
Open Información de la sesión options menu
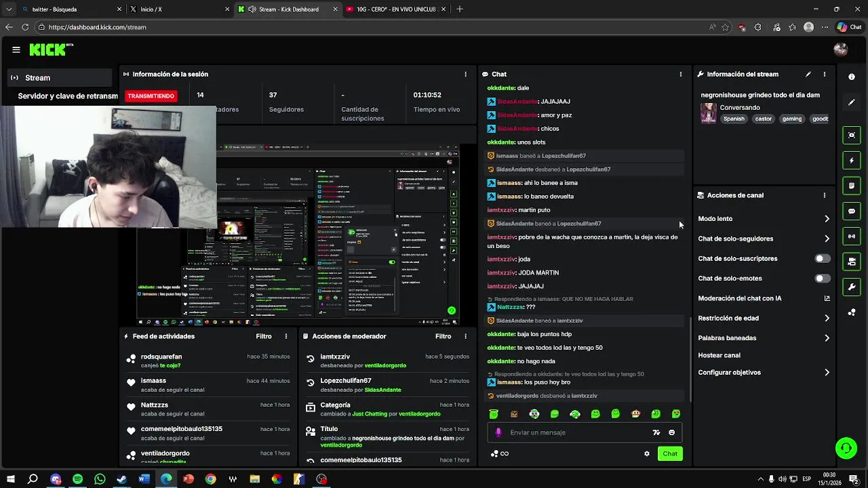(x=465, y=74)
